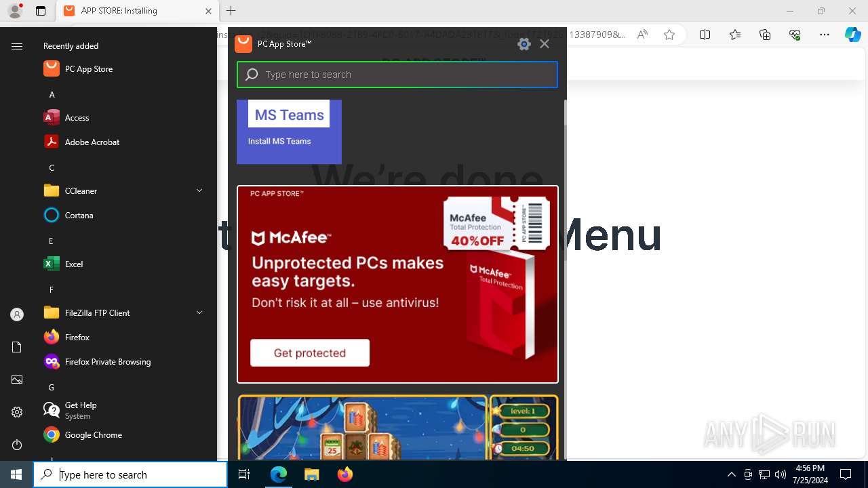Launch Firefox from the Start list

pyautogui.click(x=125, y=338)
